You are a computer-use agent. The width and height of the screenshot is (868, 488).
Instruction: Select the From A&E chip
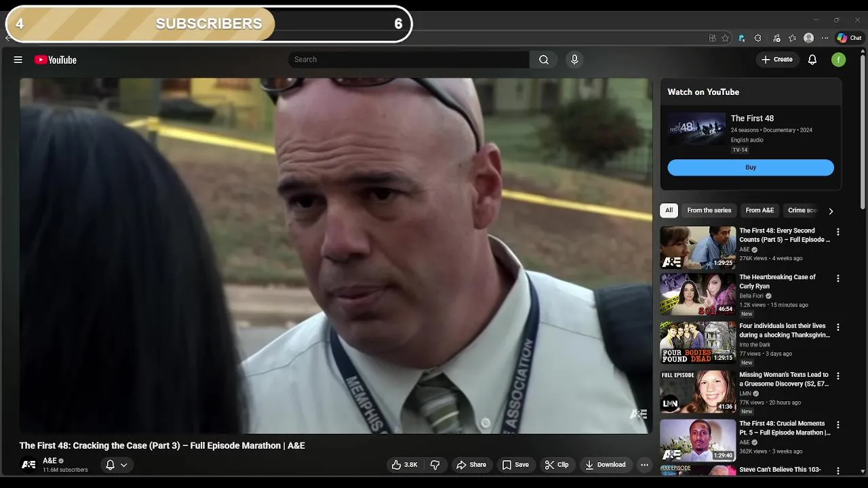[x=759, y=210]
